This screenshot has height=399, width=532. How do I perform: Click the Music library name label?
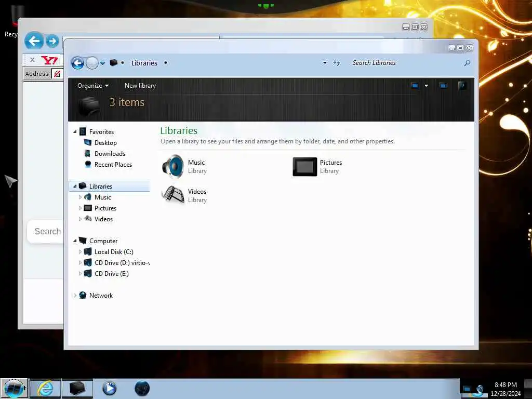(x=196, y=163)
